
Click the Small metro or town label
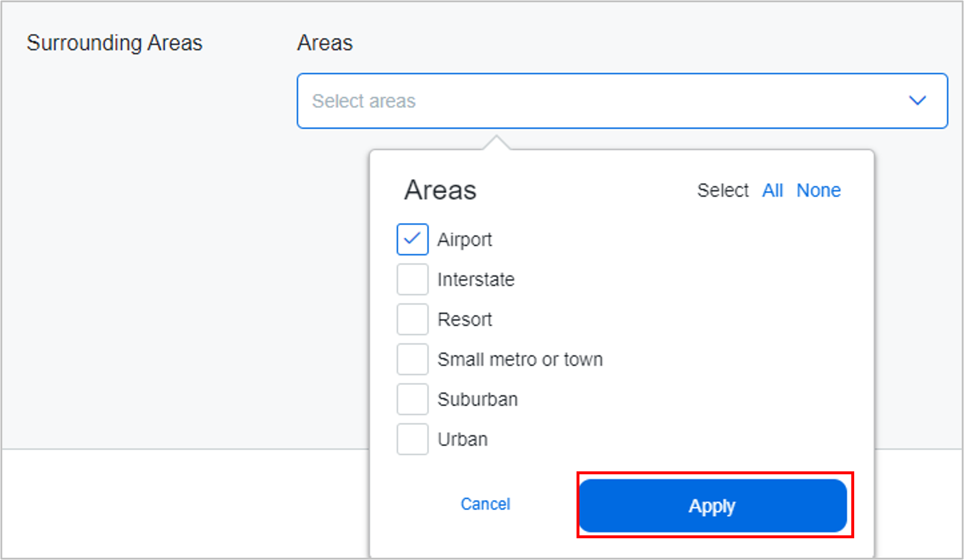point(520,359)
